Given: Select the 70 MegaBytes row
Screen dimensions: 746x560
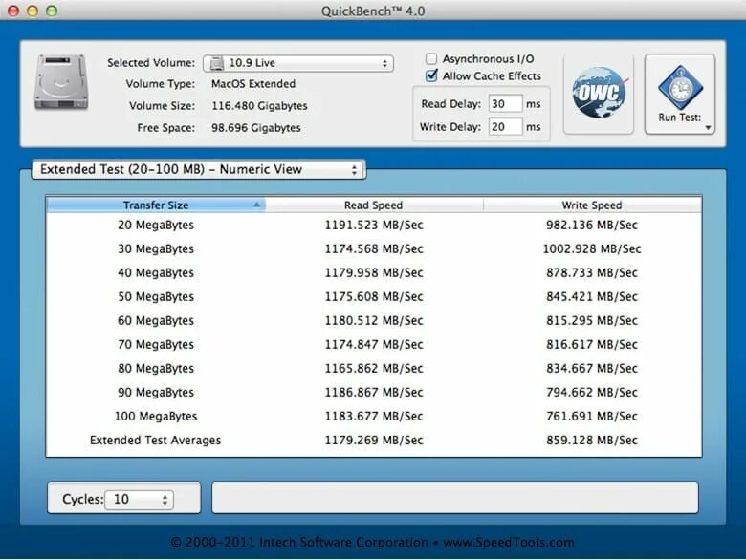Looking at the screenshot, I should [373, 344].
